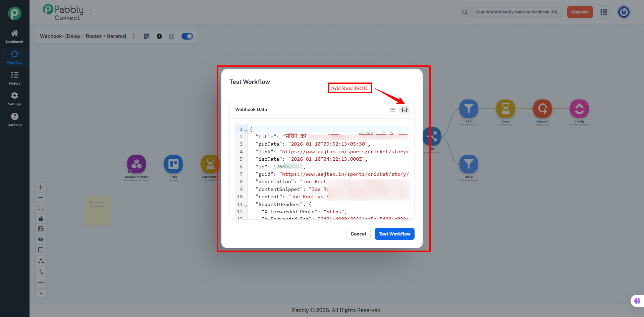Go to History in sidebar
The image size is (644, 317).
coord(14,78)
